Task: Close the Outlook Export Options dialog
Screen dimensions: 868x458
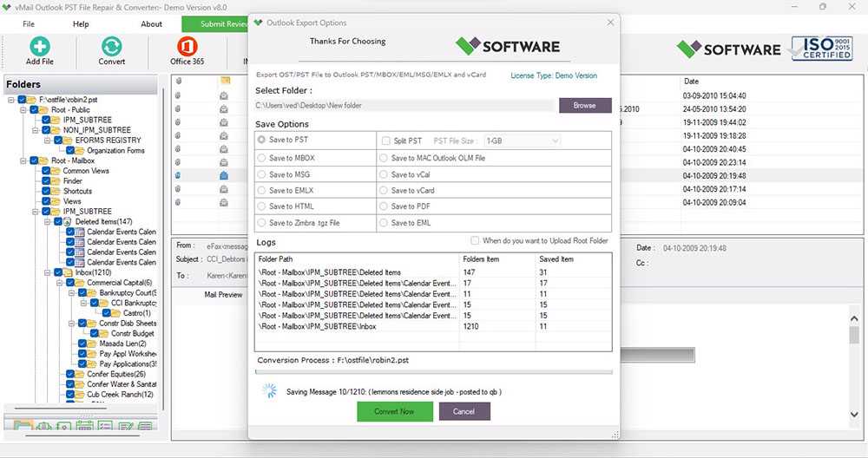Action: [x=610, y=23]
